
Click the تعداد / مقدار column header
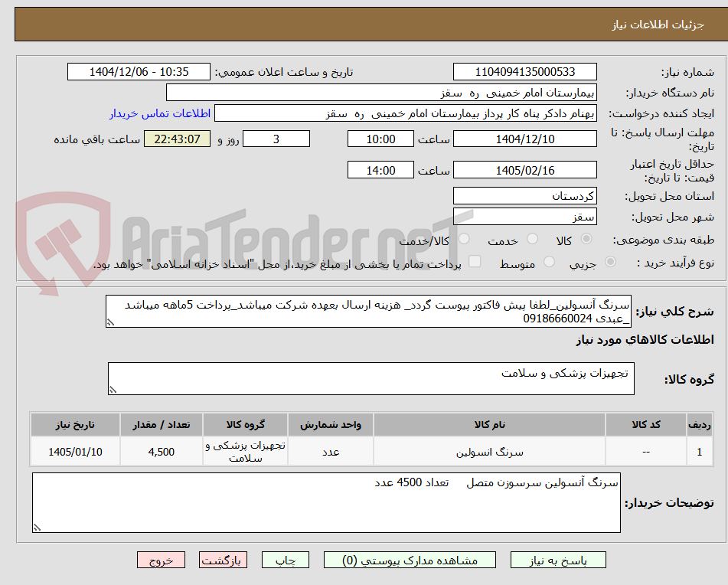tap(161, 425)
